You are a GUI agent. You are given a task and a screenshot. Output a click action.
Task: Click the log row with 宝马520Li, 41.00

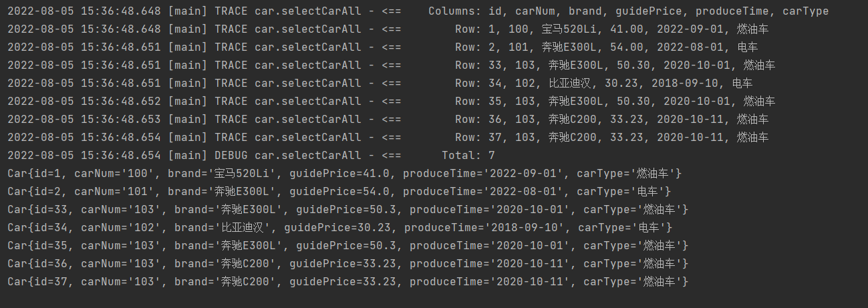click(392, 29)
